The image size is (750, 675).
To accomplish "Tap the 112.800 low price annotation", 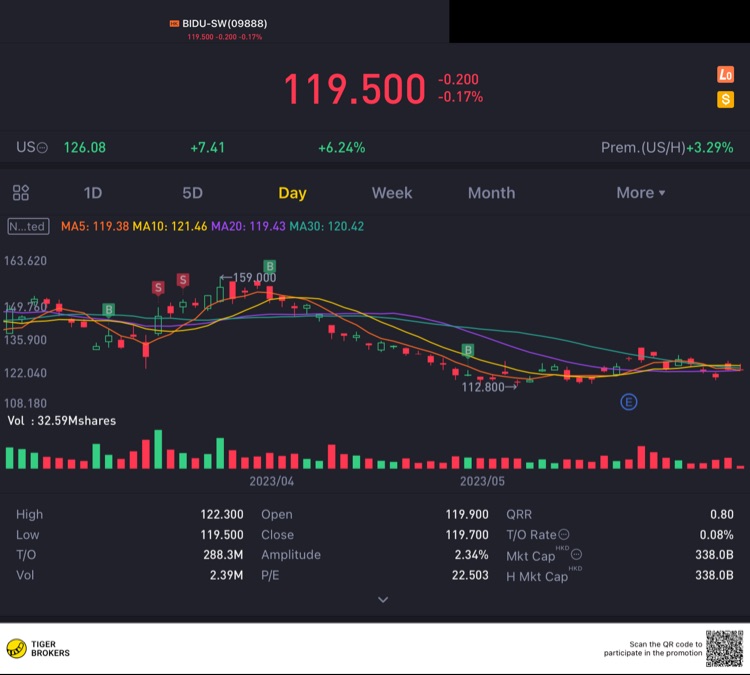I will pos(483,387).
